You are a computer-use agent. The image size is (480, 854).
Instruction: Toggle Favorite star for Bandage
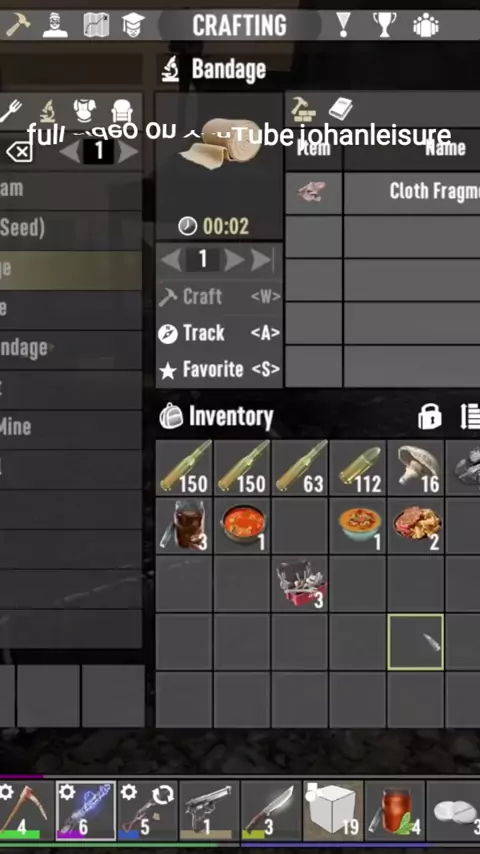(x=219, y=370)
